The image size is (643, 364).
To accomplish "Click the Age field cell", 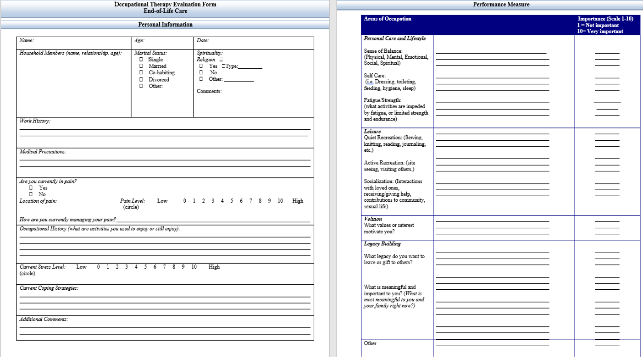I will coord(162,43).
